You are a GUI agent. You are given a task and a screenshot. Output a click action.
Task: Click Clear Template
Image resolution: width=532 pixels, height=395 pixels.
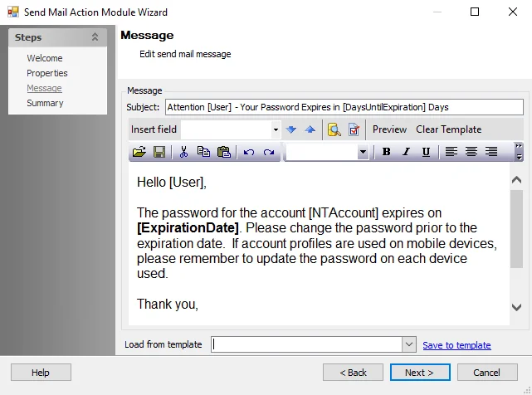(448, 129)
